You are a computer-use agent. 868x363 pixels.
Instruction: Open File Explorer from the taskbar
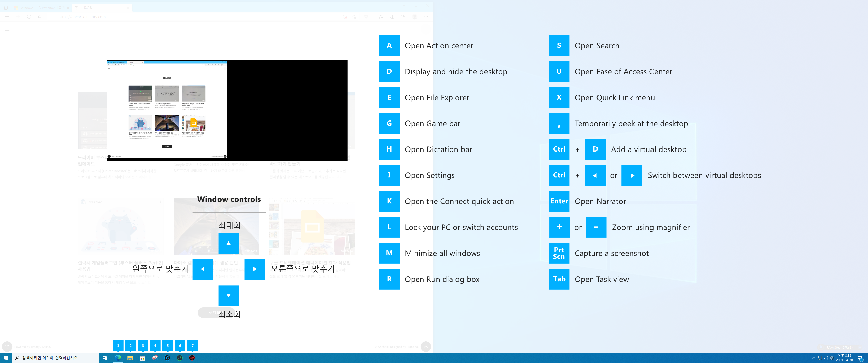tap(130, 358)
